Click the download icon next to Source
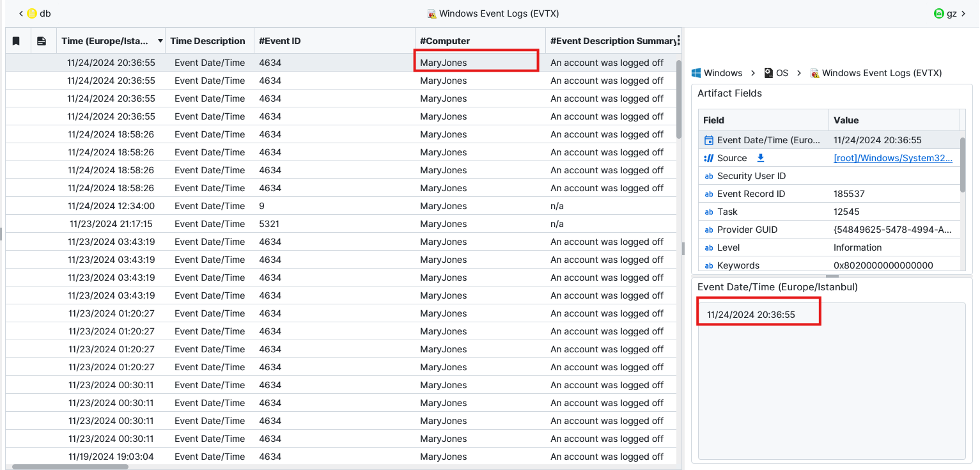The width and height of the screenshot is (980, 470). click(x=760, y=158)
